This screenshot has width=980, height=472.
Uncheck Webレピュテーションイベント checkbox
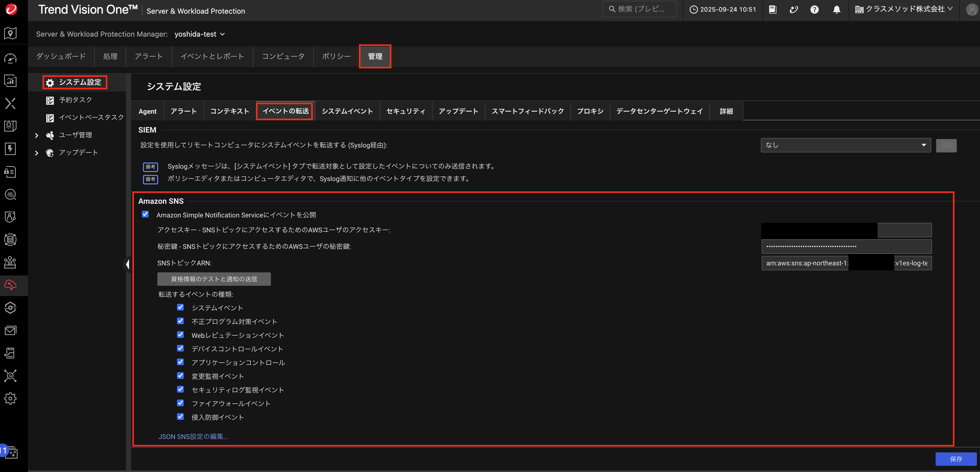(180, 335)
